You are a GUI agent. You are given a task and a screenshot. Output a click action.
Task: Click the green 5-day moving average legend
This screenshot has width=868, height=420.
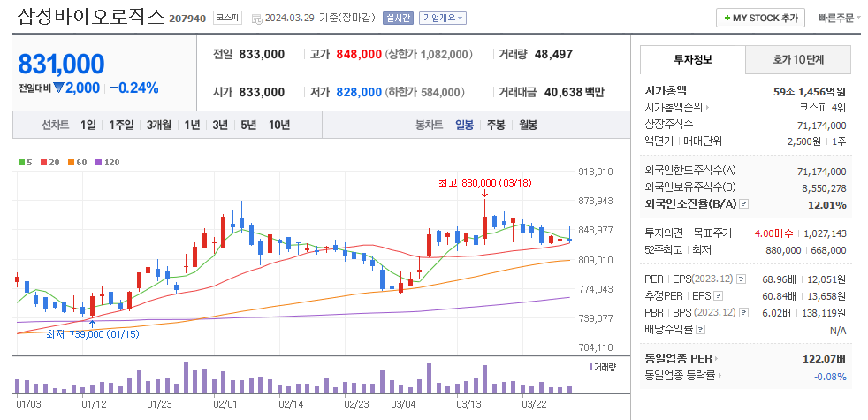25,163
